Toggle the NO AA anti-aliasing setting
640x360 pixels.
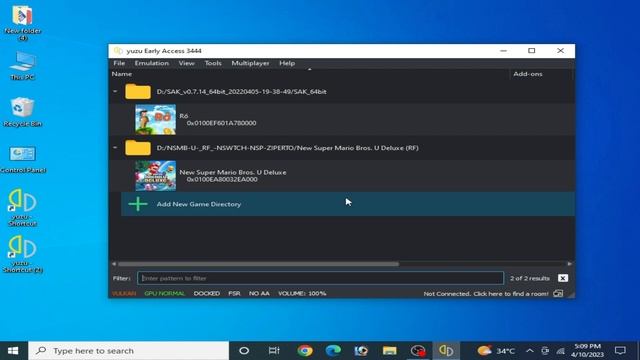point(259,293)
